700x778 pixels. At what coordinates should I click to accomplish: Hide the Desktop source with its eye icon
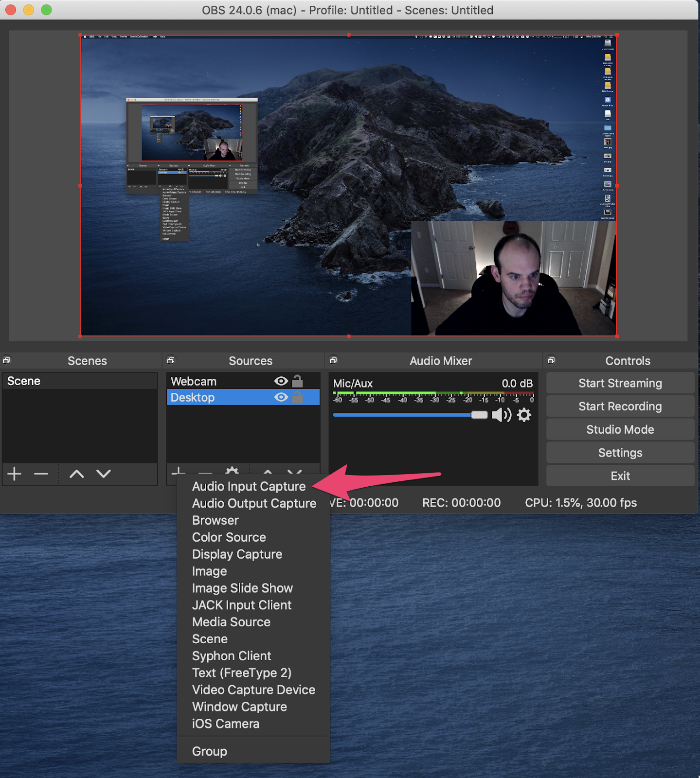tap(281, 397)
